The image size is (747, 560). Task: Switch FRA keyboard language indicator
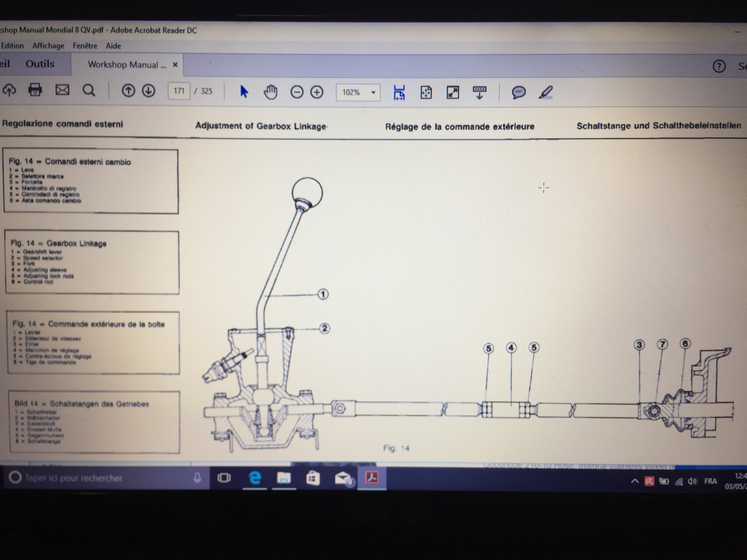click(x=711, y=481)
